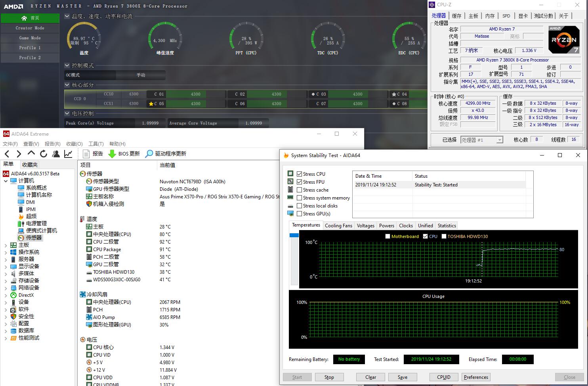Click the 驱动程序更新 magnifier icon
This screenshot has height=386, width=588.
pos(149,154)
